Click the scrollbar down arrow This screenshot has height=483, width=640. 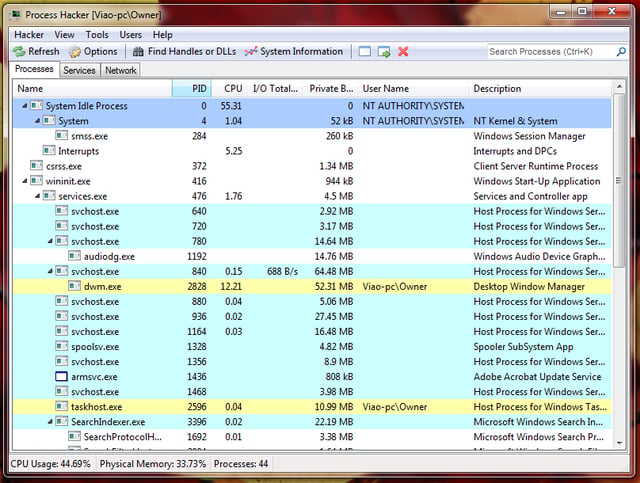click(619, 443)
